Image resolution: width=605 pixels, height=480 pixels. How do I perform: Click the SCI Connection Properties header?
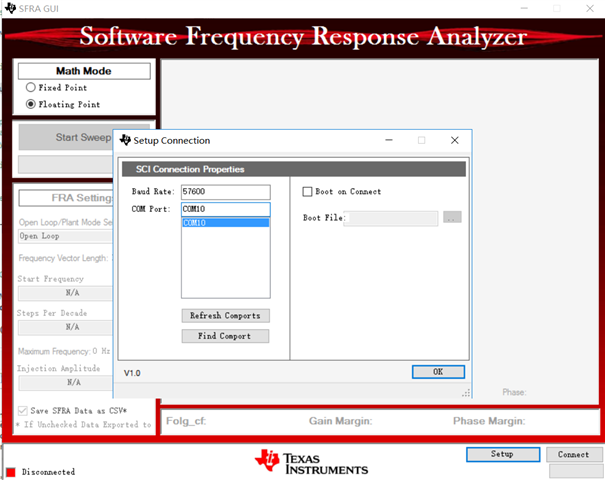coord(294,169)
